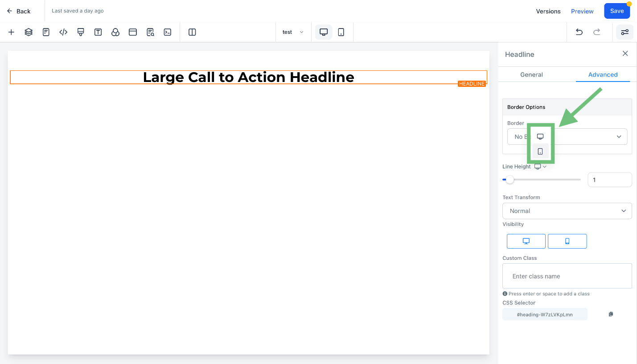Select the Large Call to Action Headline
This screenshot has width=637, height=364.
coord(248,77)
